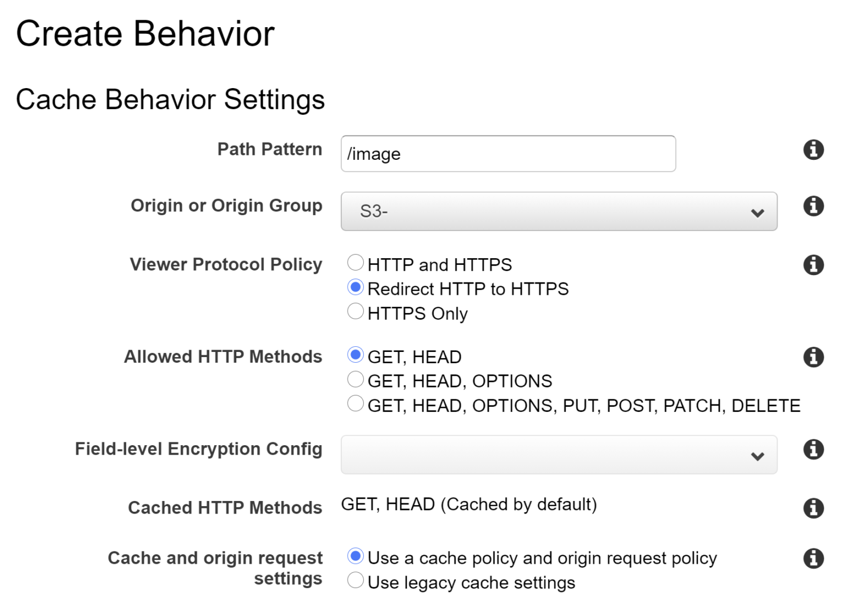Choose GET, HEAD, OPTIONS methods

(x=355, y=380)
